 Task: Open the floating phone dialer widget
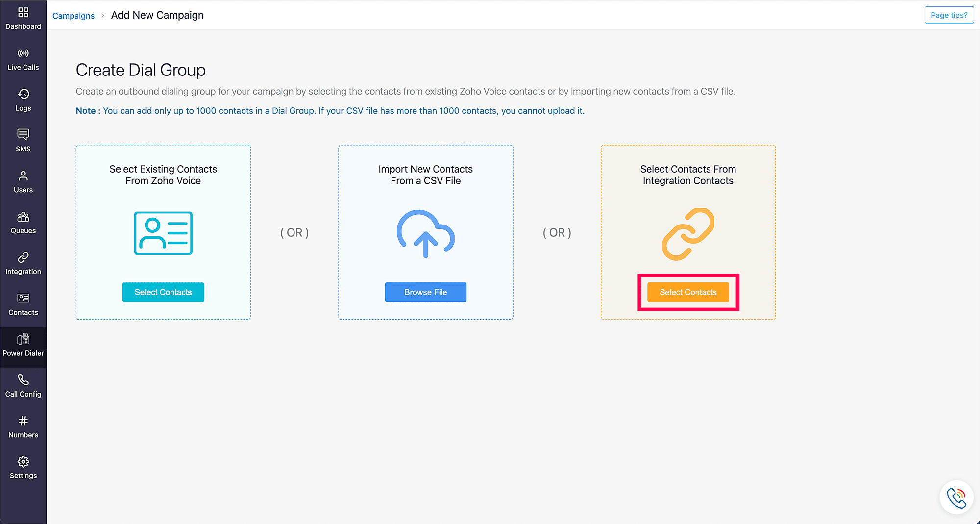[956, 498]
